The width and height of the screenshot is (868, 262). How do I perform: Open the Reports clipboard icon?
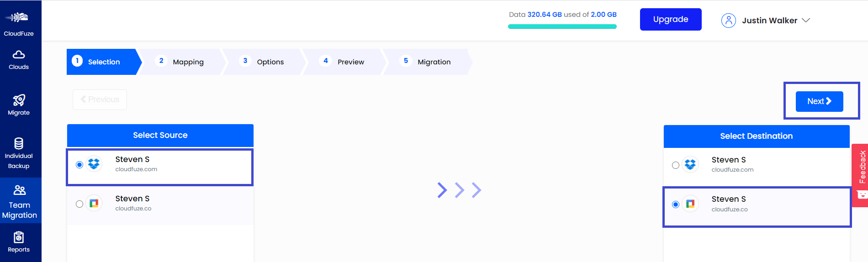19,237
